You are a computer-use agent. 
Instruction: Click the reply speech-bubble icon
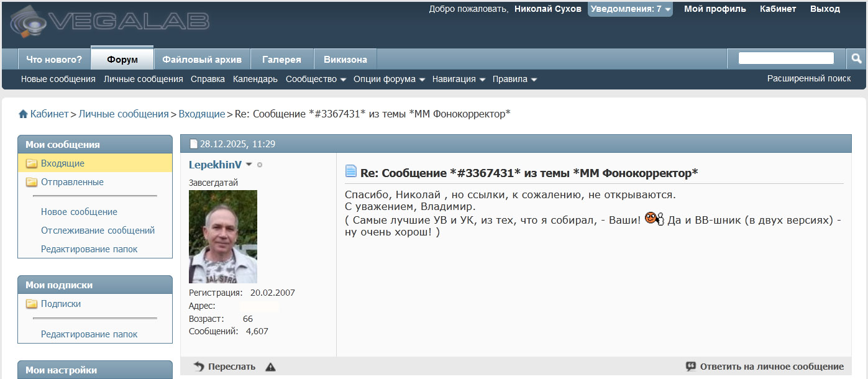690,367
